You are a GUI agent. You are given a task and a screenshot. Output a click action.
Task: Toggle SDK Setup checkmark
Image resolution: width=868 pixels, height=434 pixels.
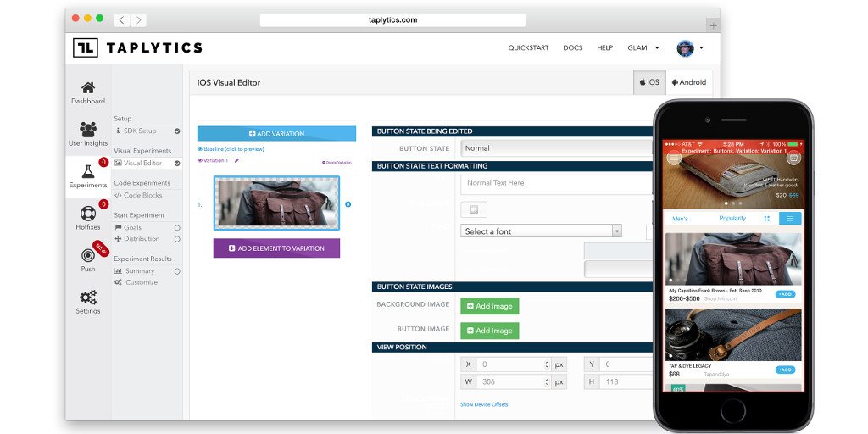coord(177,131)
